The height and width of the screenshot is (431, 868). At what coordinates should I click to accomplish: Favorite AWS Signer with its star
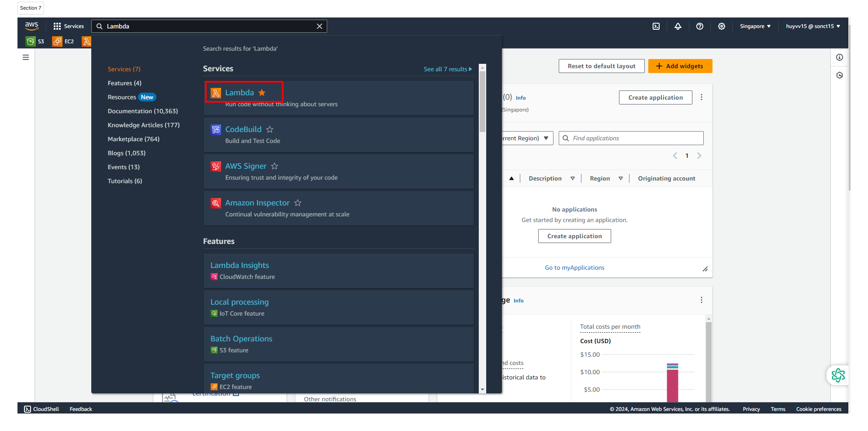pyautogui.click(x=275, y=166)
